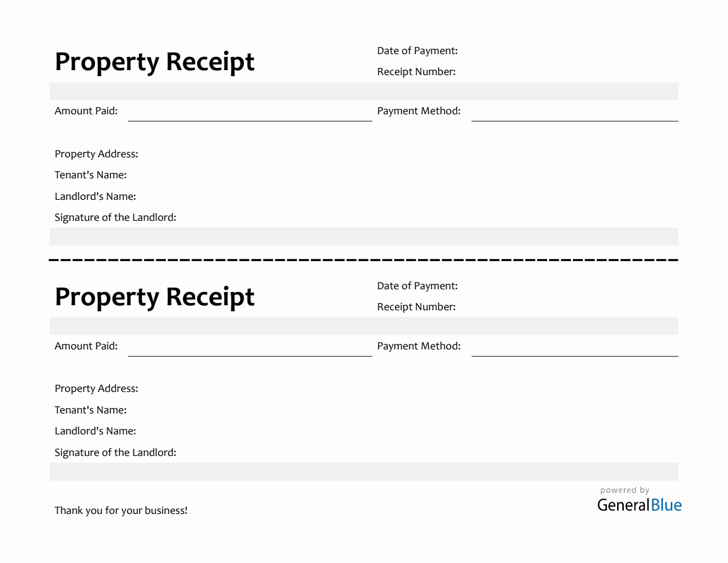Click the upper receipt's "Receipt Number:" label

[416, 72]
